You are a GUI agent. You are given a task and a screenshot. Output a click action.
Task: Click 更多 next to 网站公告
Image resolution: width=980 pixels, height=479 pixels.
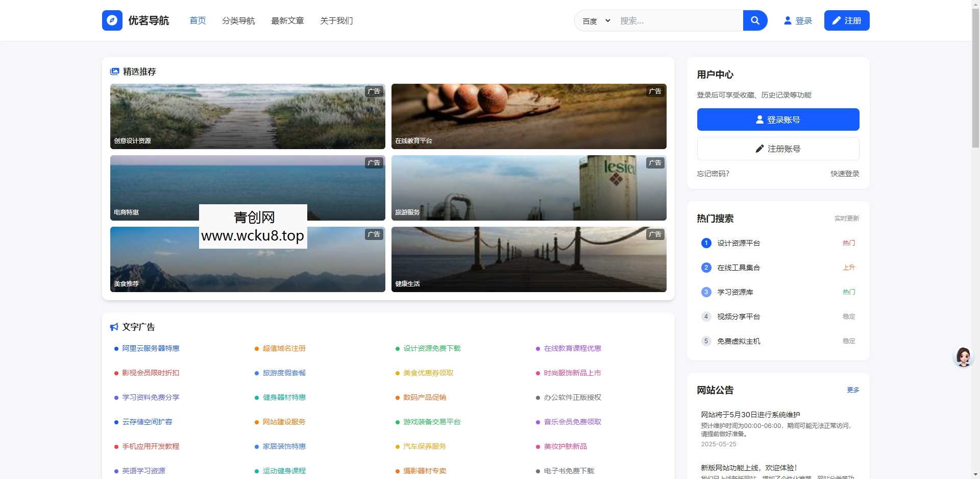[853, 390]
